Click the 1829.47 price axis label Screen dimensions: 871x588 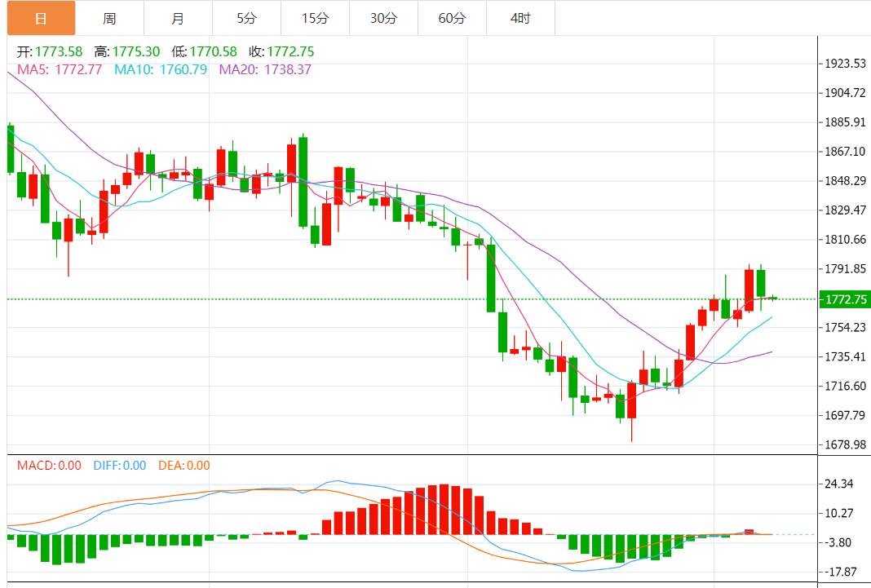click(845, 210)
